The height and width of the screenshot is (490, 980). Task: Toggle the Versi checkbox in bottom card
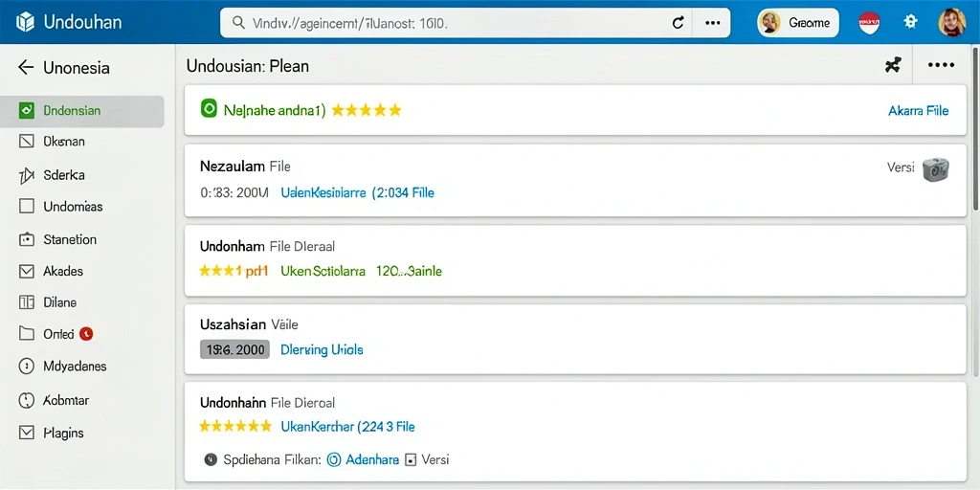point(411,460)
